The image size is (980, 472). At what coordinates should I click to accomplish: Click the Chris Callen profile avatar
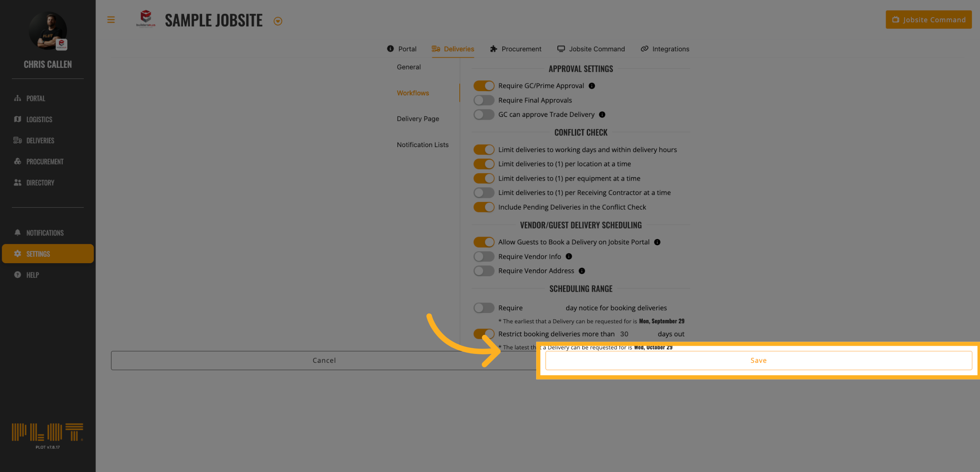click(48, 31)
